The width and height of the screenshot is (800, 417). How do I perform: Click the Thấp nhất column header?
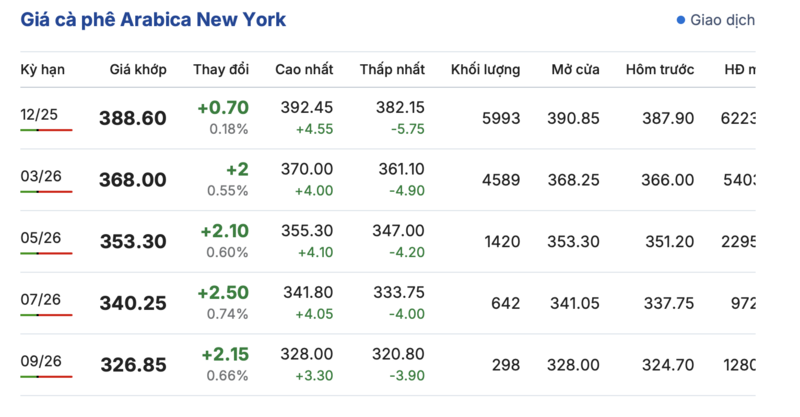point(392,69)
